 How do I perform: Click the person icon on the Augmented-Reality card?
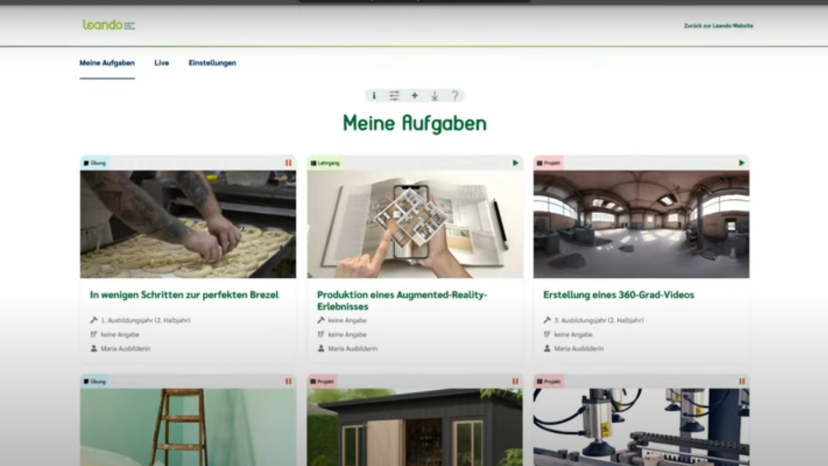(321, 349)
